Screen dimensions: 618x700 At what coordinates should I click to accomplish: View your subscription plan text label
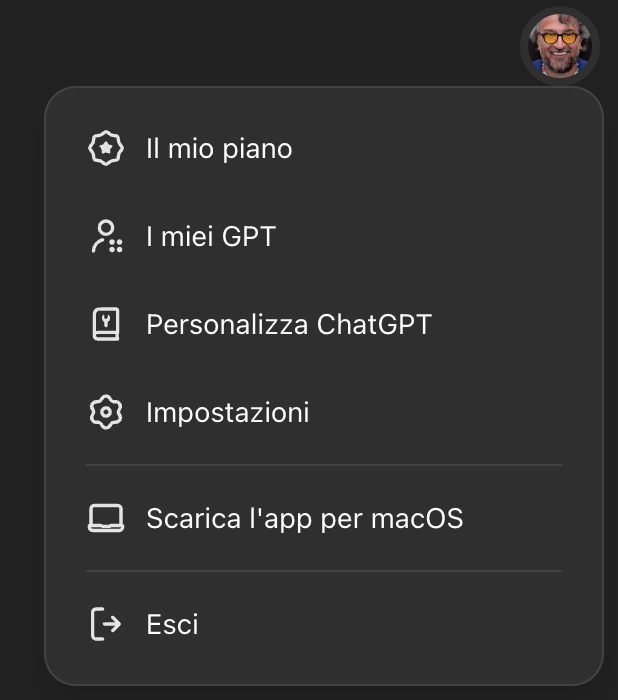(219, 149)
